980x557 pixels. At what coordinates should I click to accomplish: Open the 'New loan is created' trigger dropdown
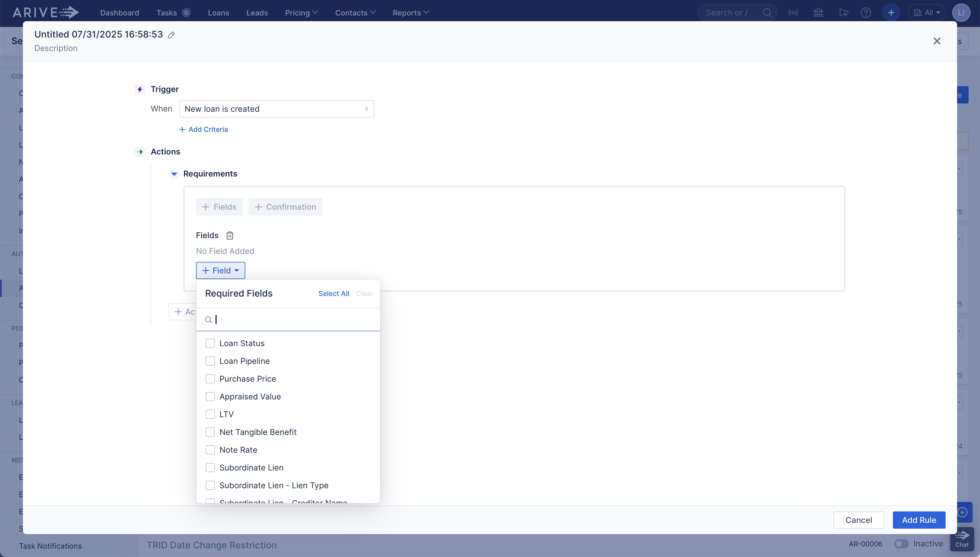[x=276, y=109]
